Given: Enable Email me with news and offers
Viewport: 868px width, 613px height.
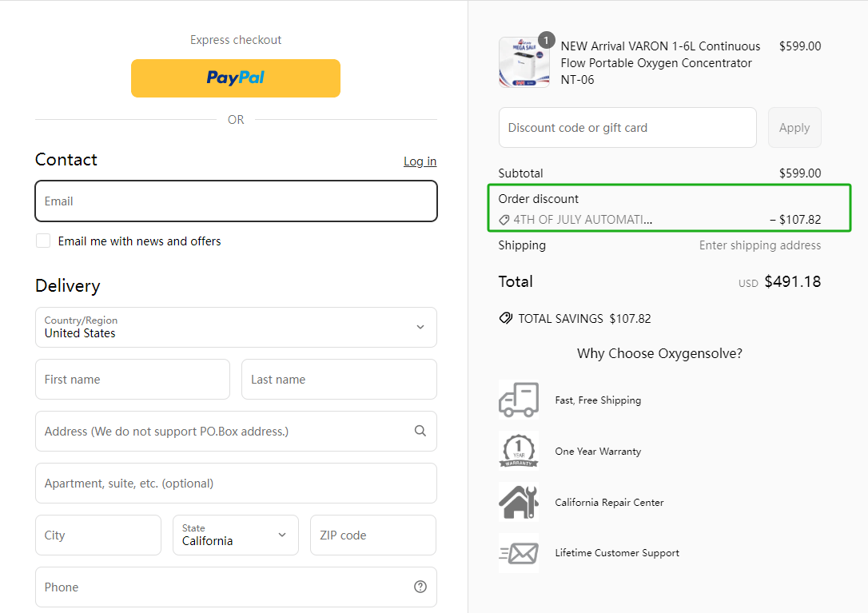Looking at the screenshot, I should click(x=43, y=241).
